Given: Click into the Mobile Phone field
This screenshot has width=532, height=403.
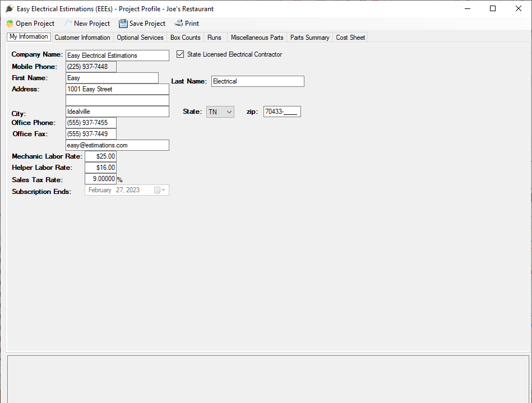Looking at the screenshot, I should (x=91, y=67).
